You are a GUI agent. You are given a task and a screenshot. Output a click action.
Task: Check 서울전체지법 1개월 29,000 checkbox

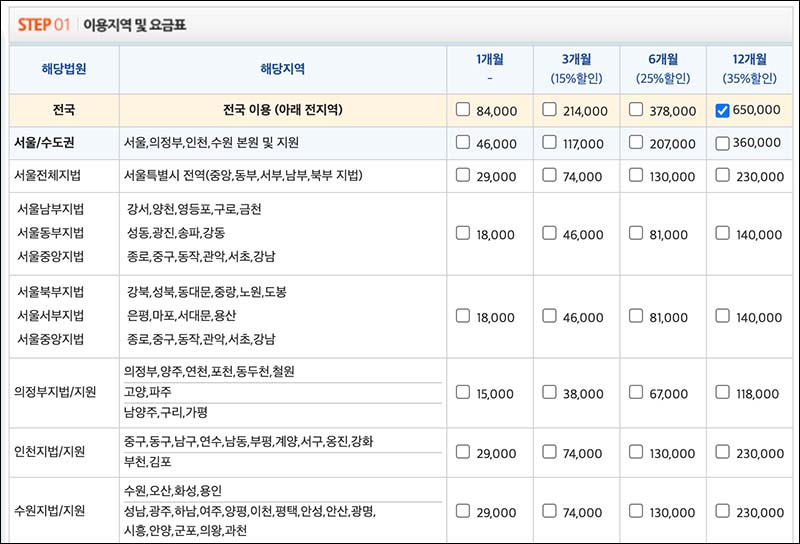pyautogui.click(x=463, y=175)
